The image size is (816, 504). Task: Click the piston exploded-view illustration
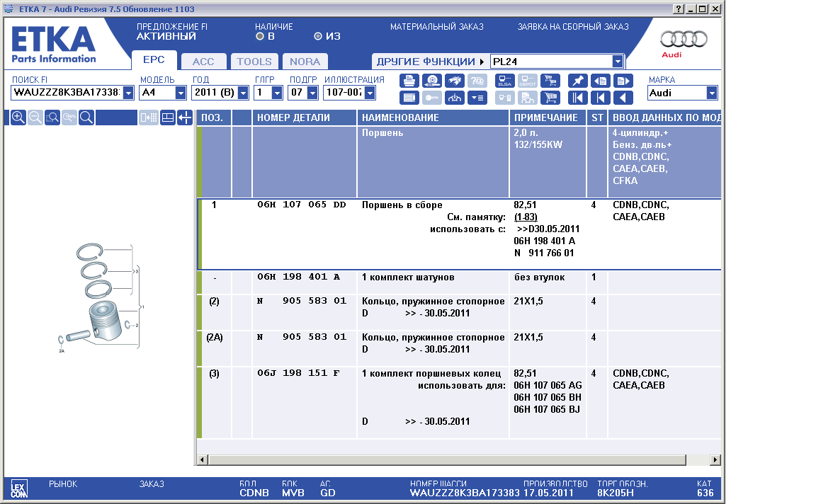click(x=101, y=298)
